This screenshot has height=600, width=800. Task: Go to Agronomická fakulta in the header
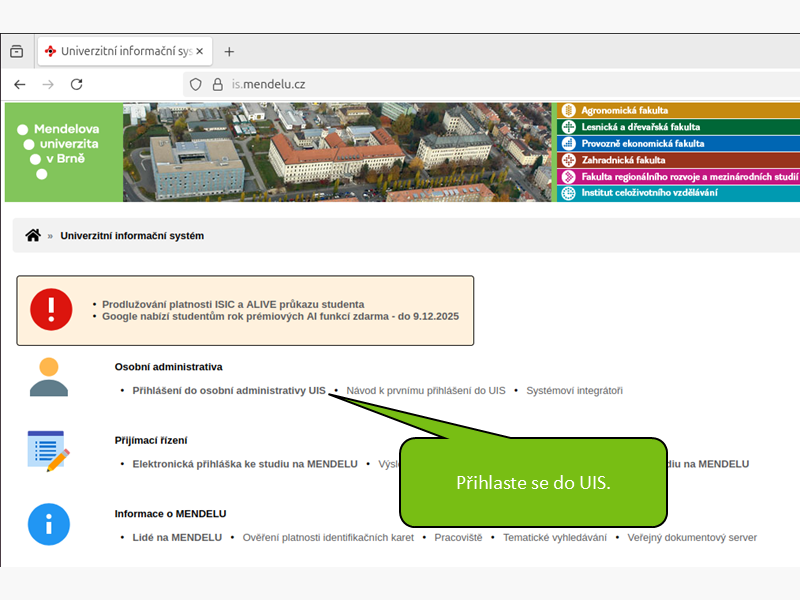click(x=624, y=110)
